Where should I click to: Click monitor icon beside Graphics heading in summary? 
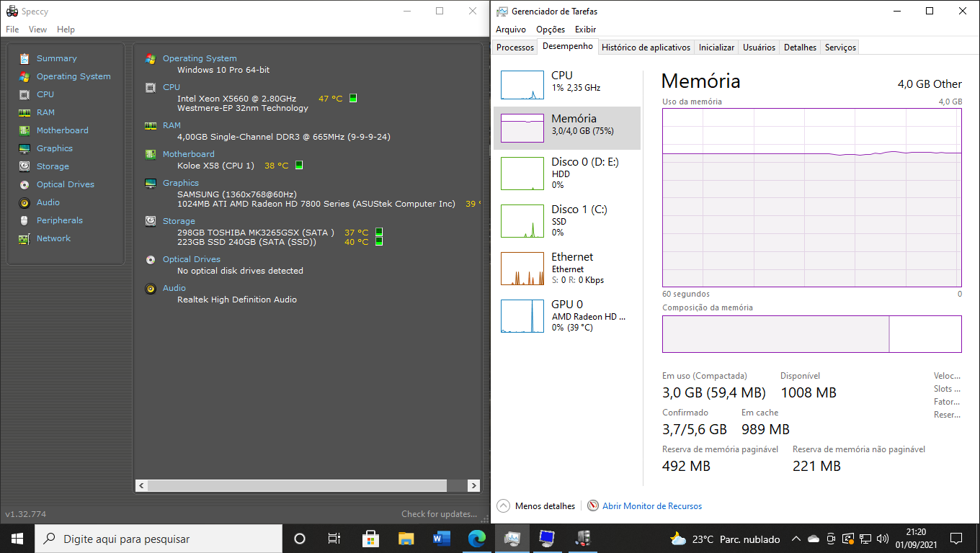151,184
